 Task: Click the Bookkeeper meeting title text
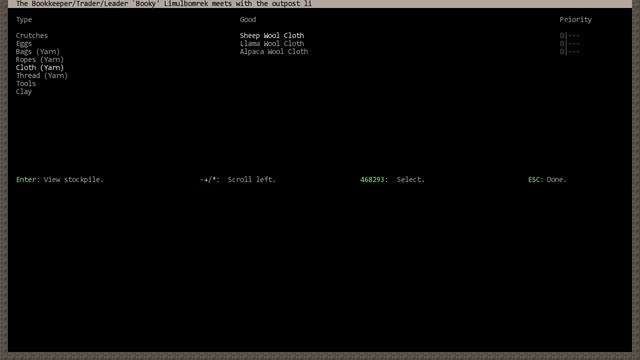[164, 4]
